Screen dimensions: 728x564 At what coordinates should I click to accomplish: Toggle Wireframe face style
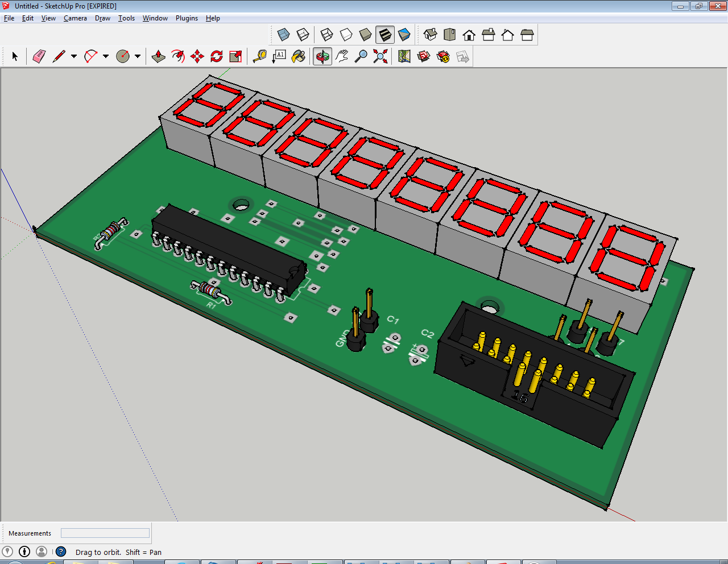[x=326, y=35]
